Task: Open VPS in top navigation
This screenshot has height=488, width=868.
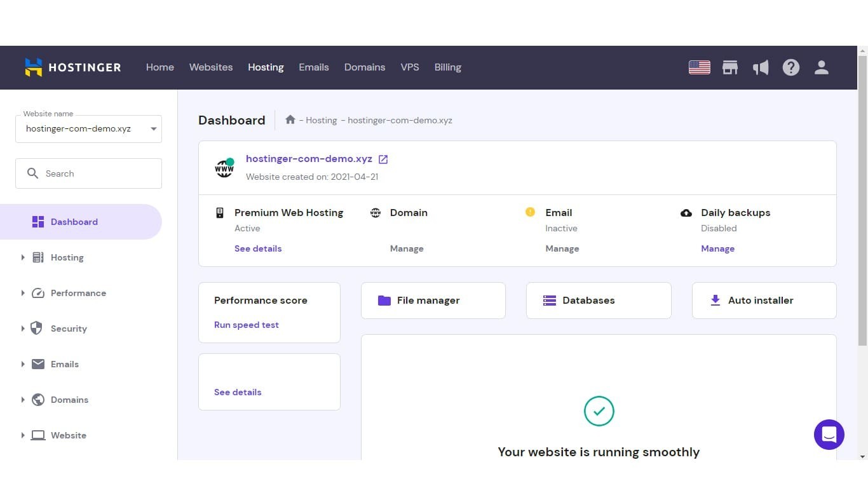Action: coord(410,67)
